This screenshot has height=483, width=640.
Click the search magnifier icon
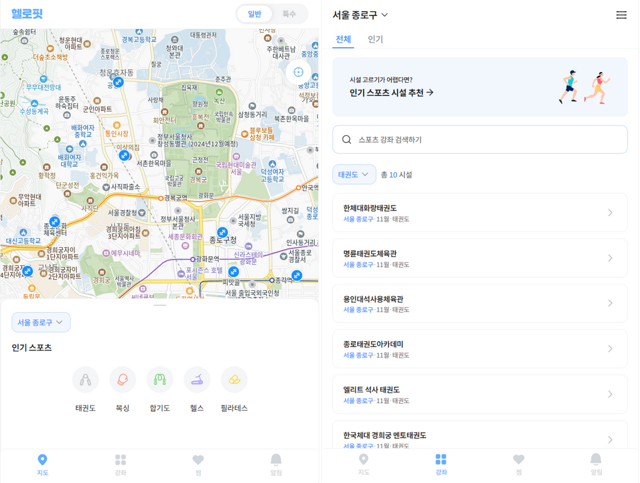tap(347, 140)
